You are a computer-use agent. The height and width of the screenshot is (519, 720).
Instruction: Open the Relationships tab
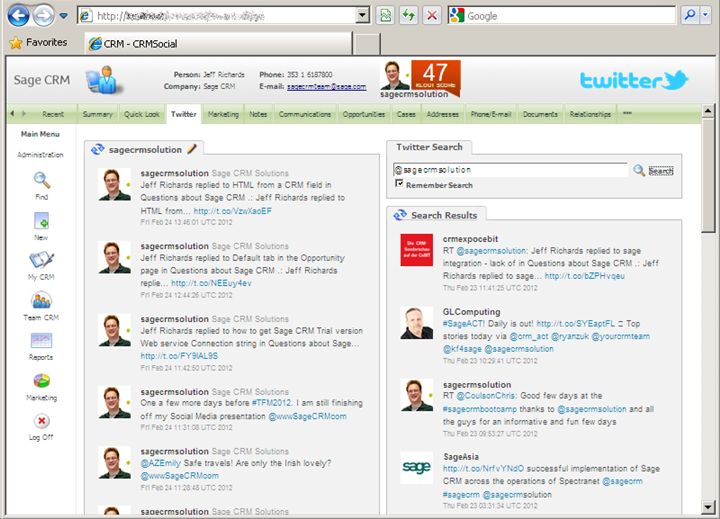[590, 114]
